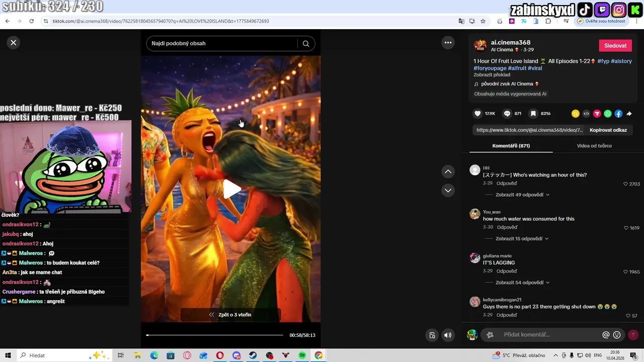
Task: Open translate page icon in address bar
Action: 461,21
